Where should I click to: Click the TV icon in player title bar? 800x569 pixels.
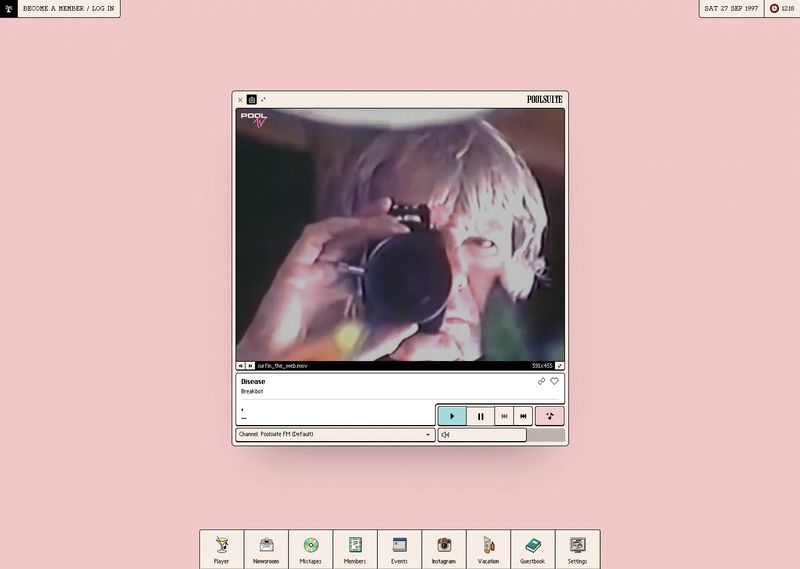[252, 100]
